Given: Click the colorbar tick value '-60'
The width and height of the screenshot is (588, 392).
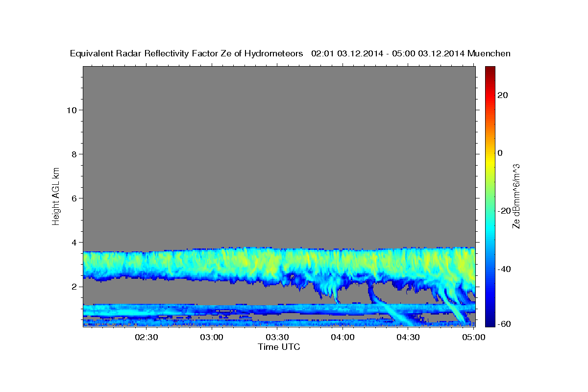Looking at the screenshot, I should 504,323.
